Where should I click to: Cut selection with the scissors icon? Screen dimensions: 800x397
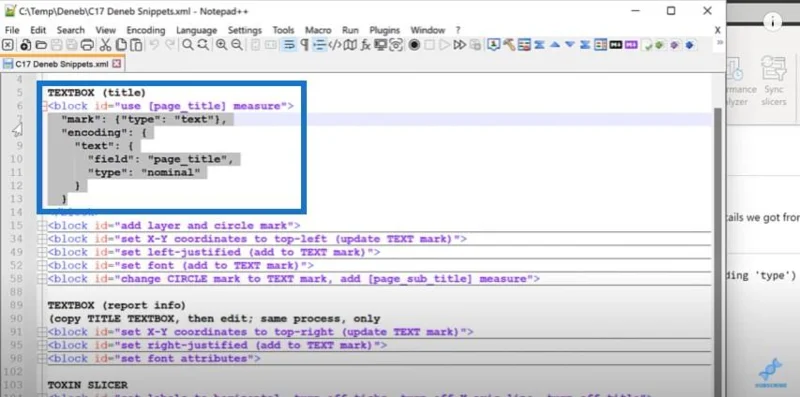pos(105,45)
